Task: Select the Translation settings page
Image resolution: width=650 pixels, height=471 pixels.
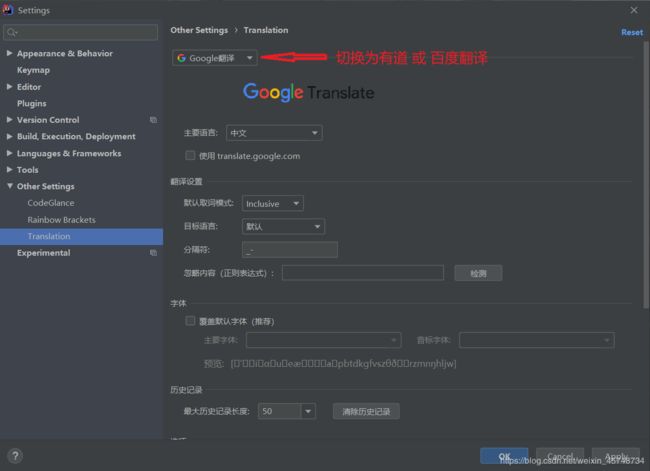Action: coord(82,236)
